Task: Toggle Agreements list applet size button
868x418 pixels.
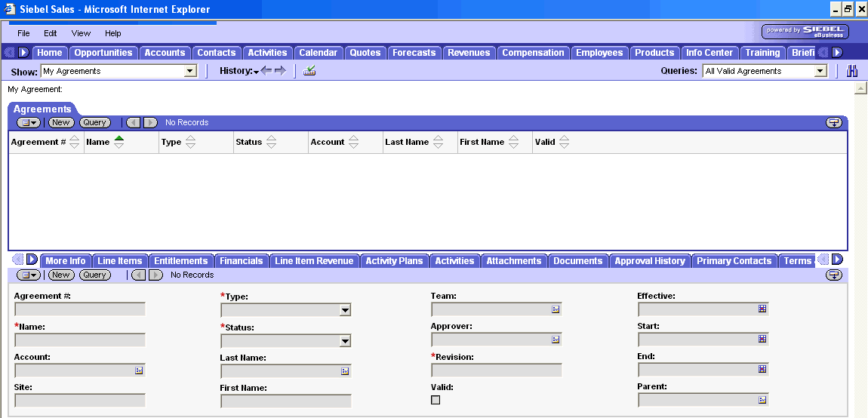Action: [x=834, y=122]
